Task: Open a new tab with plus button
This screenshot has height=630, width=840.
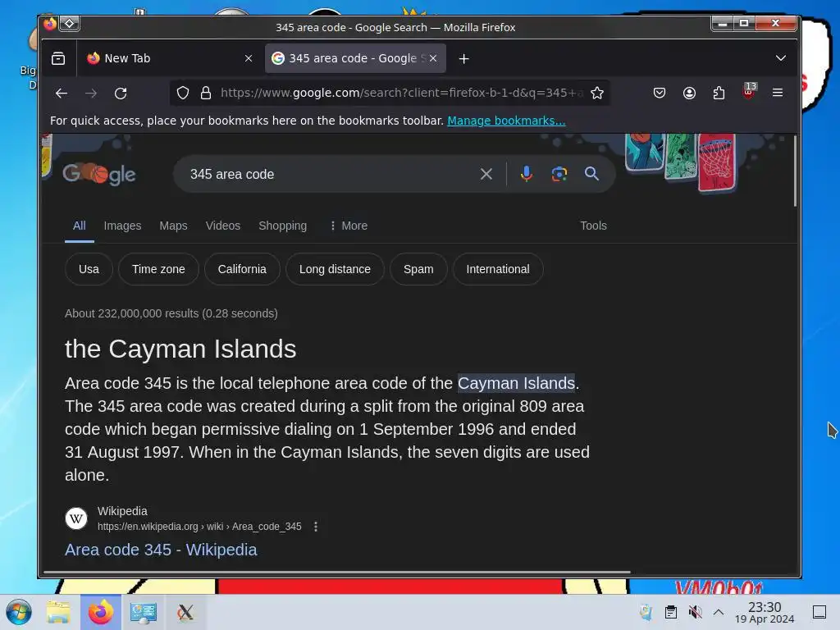Action: 464,59
